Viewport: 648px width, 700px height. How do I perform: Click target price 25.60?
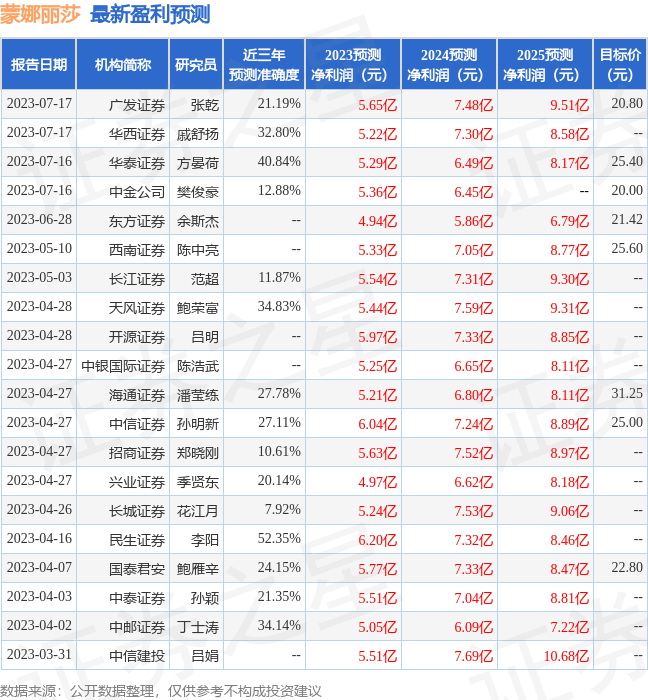(627, 249)
